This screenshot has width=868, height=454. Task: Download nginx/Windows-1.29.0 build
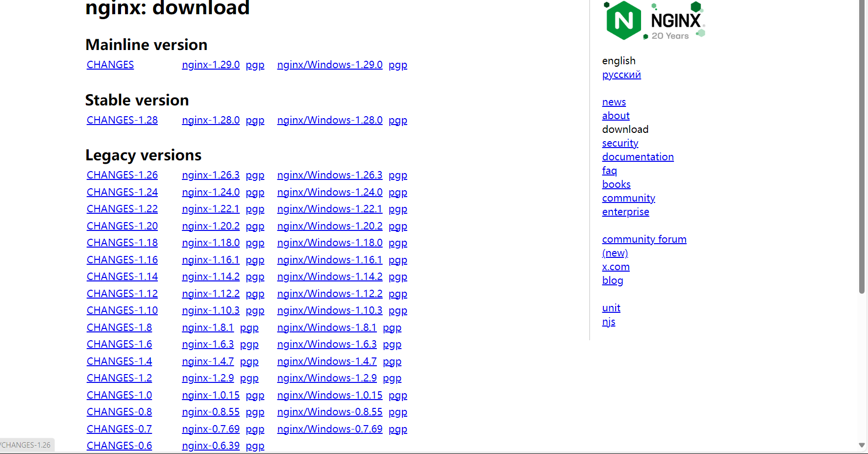330,65
